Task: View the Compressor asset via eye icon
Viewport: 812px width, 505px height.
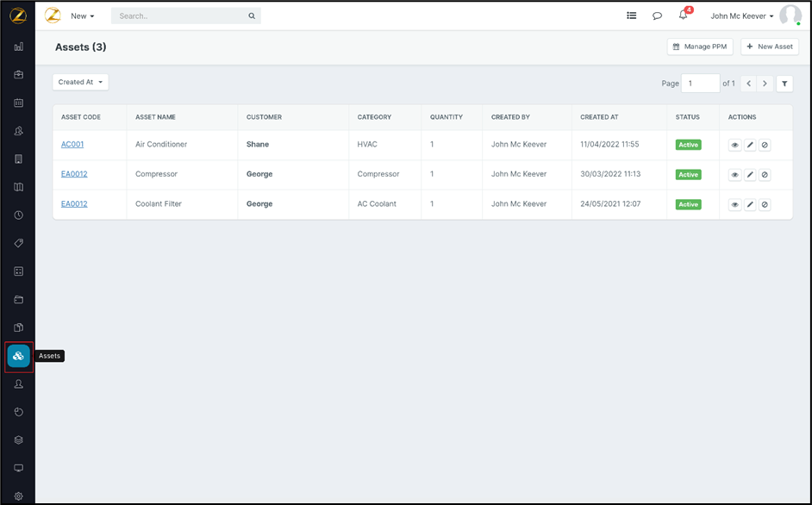Action: click(x=734, y=175)
